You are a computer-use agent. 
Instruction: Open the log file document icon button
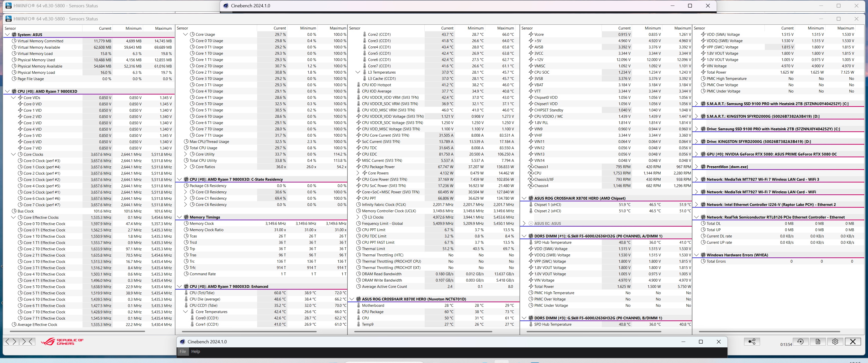tap(818, 342)
